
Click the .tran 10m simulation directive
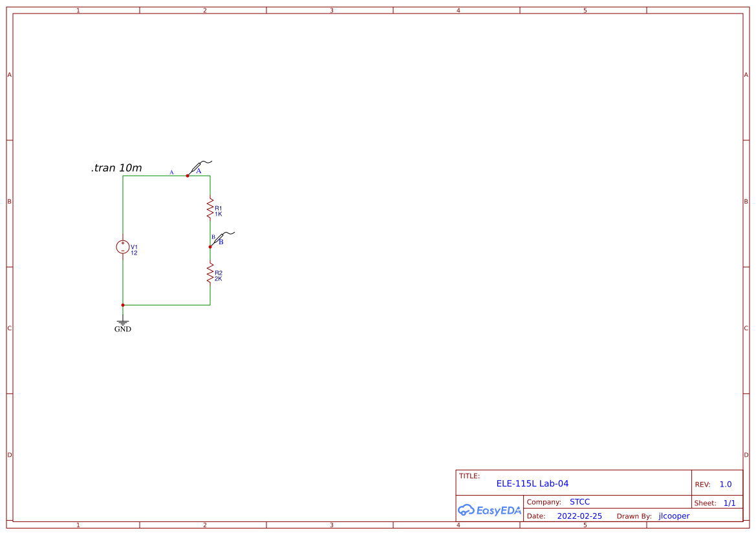(116, 167)
